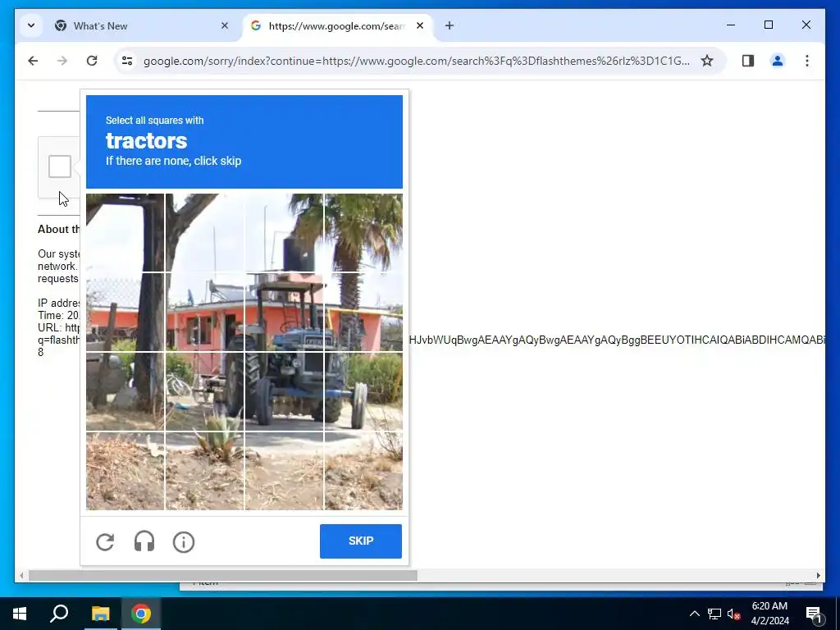Open the clock showing 6:20 AM
This screenshot has width=840, height=630.
(769, 614)
